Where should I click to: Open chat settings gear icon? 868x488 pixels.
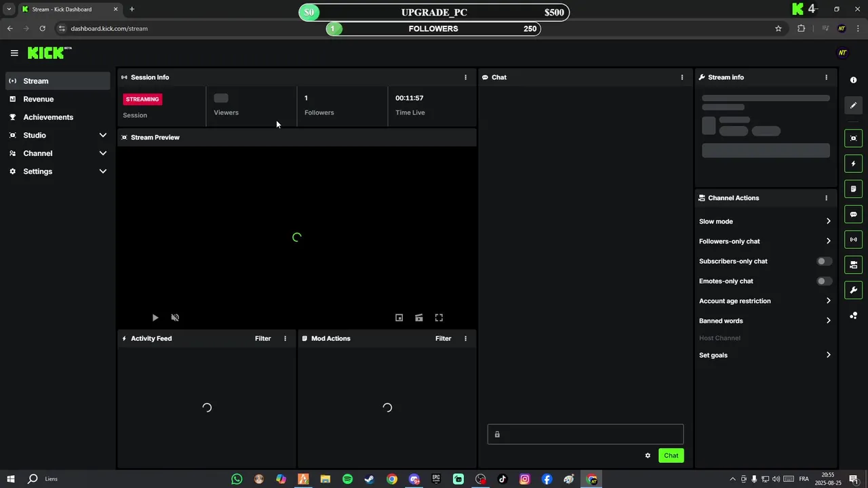(x=648, y=455)
